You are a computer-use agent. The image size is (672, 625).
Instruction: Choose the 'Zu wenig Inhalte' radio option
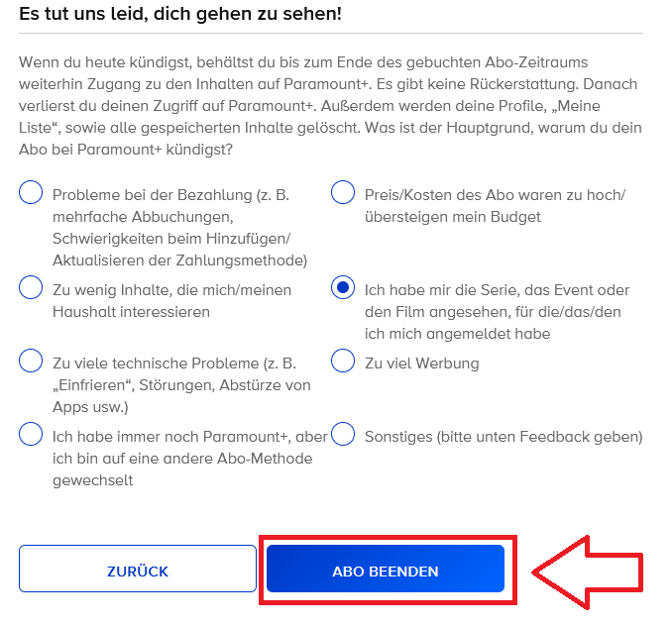click(x=31, y=288)
